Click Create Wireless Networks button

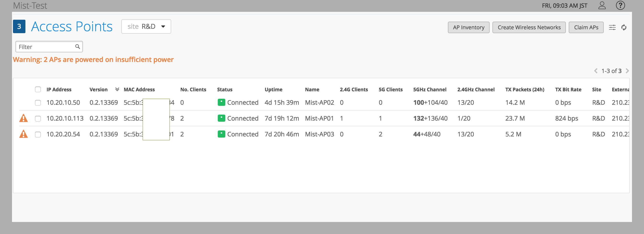(529, 27)
